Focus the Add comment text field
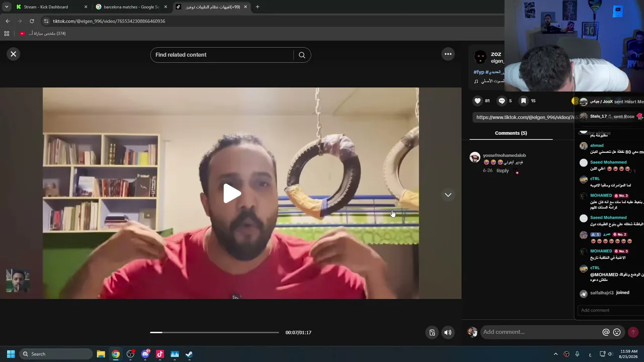Viewport: 644px width, 362px height. 541,332
